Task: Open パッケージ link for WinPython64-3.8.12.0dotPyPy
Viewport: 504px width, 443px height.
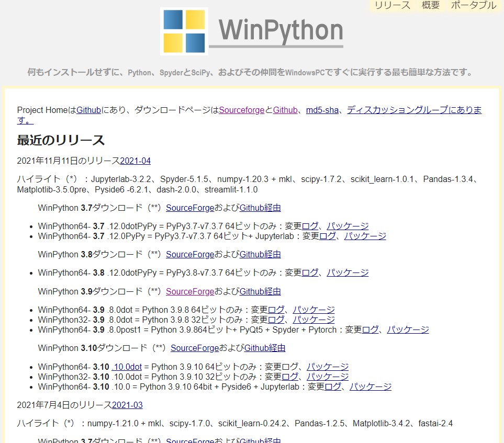Action: coord(348,272)
